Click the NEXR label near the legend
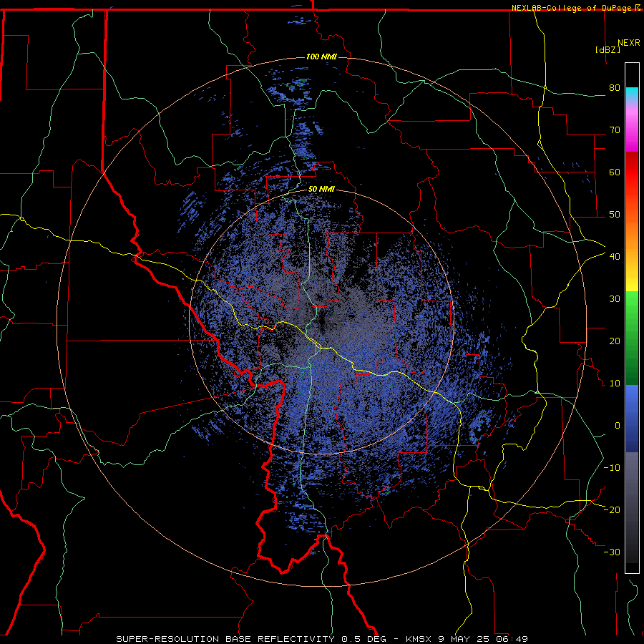The height and width of the screenshot is (644, 644). 629,43
